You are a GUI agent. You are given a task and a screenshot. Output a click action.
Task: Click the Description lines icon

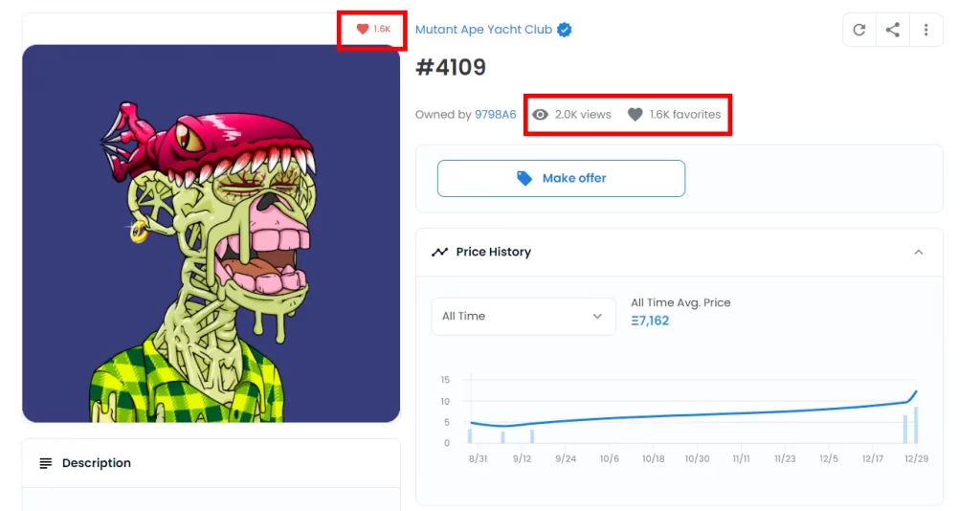(46, 463)
